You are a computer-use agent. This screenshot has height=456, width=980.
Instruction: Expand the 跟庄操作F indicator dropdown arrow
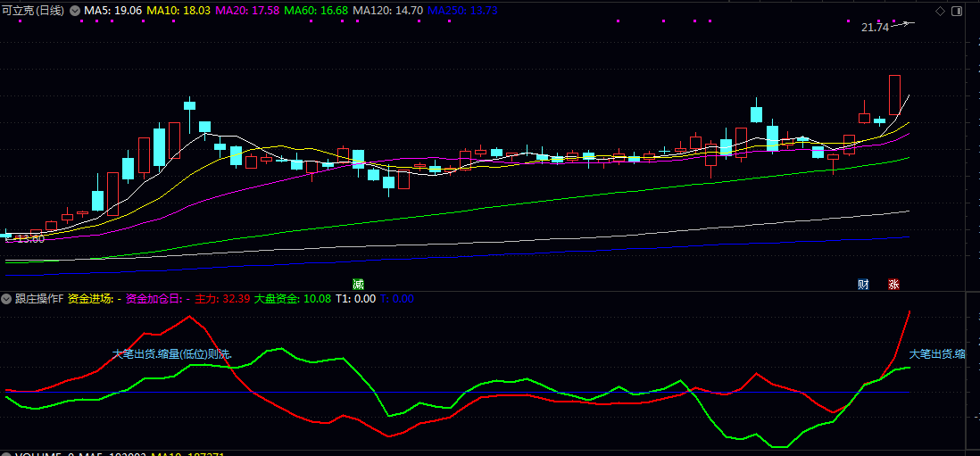(7, 299)
